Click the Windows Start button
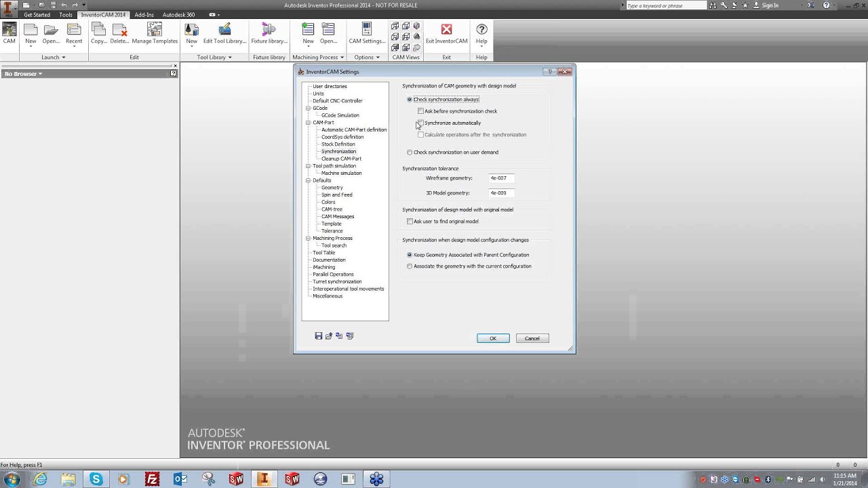 pyautogui.click(x=12, y=479)
